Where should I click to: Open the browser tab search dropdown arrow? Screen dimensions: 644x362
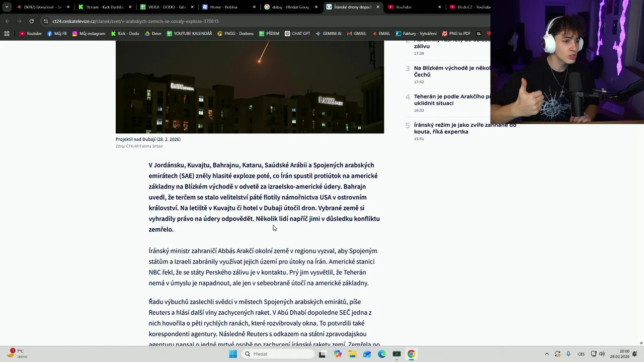(7, 7)
